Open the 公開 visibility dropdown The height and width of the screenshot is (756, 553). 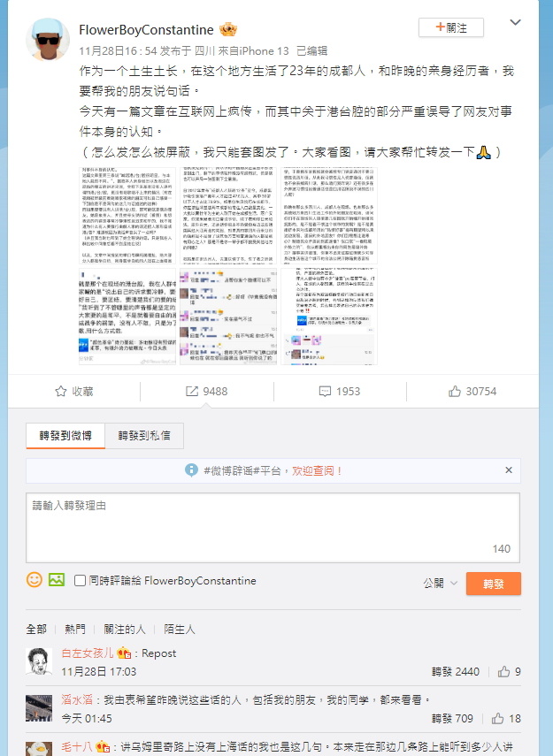click(x=440, y=583)
